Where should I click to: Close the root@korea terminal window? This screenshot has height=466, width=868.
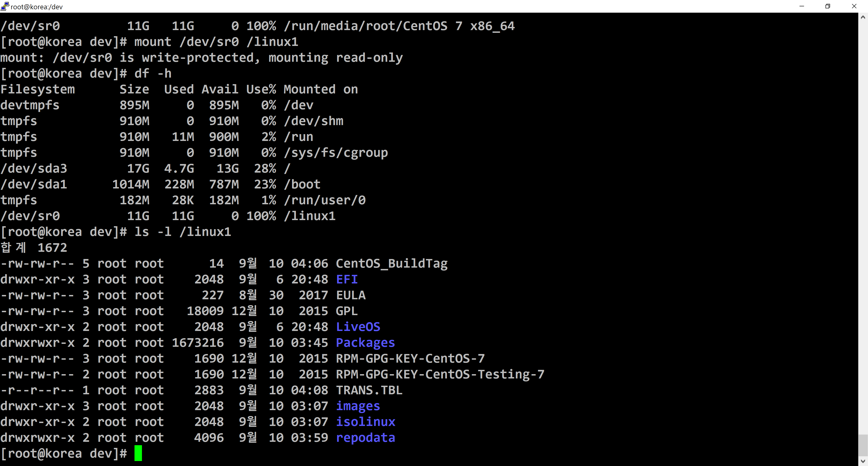click(x=854, y=6)
